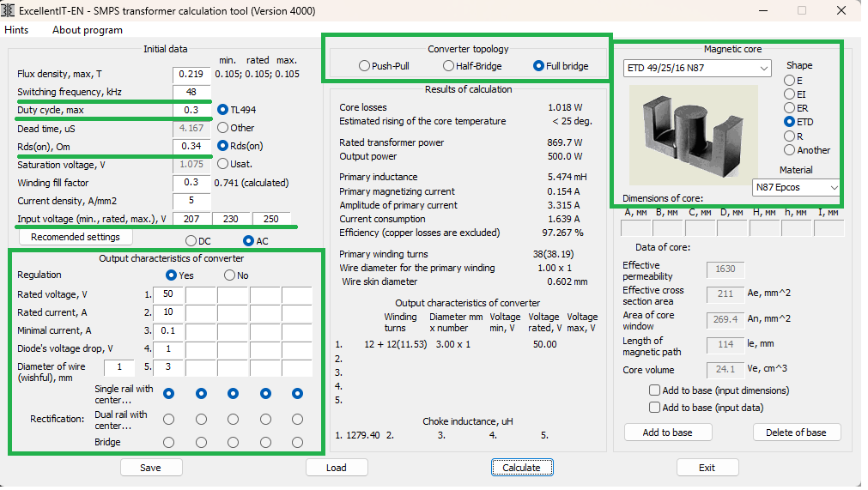Set Regulation to No

coord(236,275)
